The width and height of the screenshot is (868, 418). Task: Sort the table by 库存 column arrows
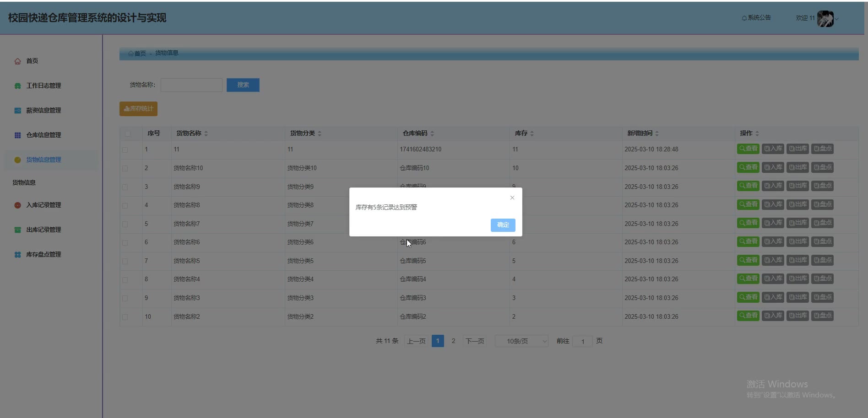click(x=532, y=134)
